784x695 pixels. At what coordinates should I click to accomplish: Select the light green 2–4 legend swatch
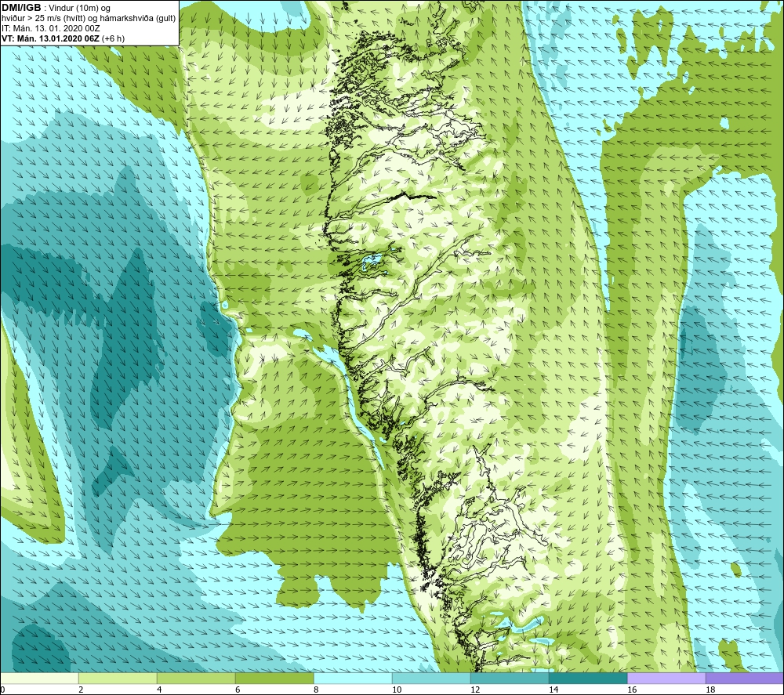[118, 678]
